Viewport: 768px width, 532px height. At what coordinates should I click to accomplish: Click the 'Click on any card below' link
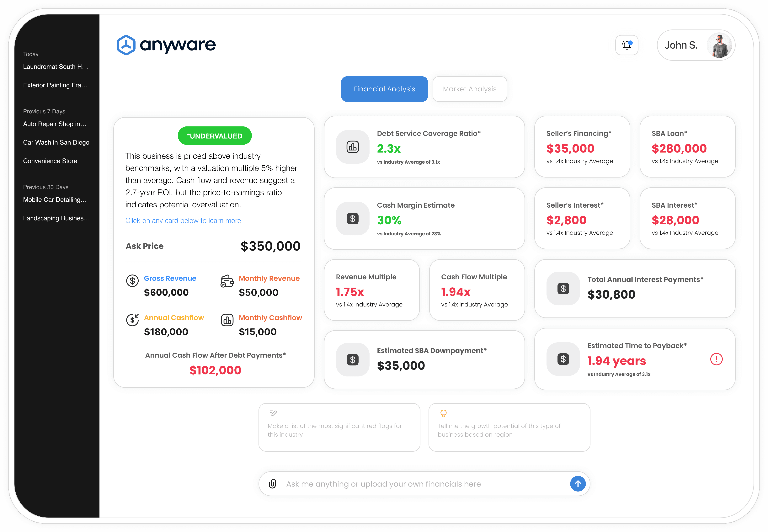coord(183,221)
